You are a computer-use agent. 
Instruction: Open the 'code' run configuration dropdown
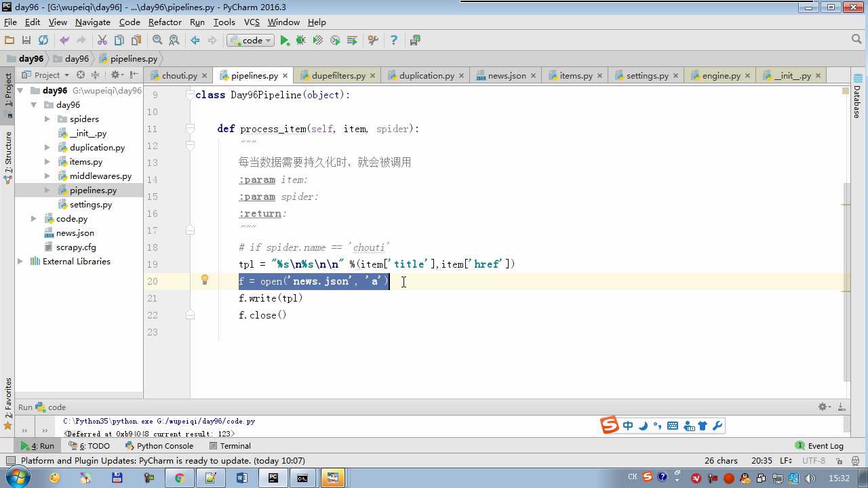tap(250, 41)
